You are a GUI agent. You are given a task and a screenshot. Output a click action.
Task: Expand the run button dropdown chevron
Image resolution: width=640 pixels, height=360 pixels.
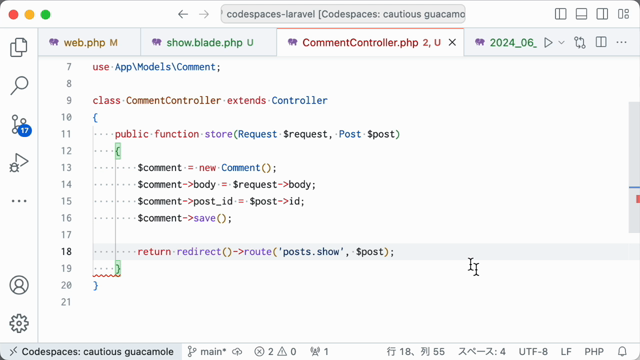coord(561,42)
